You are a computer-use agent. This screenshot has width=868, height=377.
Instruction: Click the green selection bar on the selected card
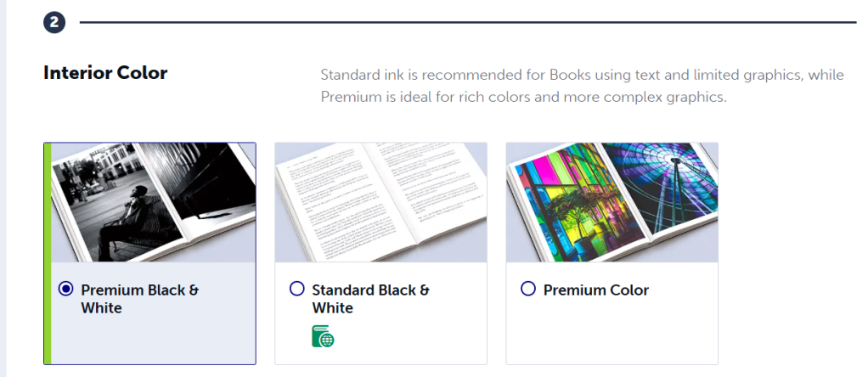48,253
